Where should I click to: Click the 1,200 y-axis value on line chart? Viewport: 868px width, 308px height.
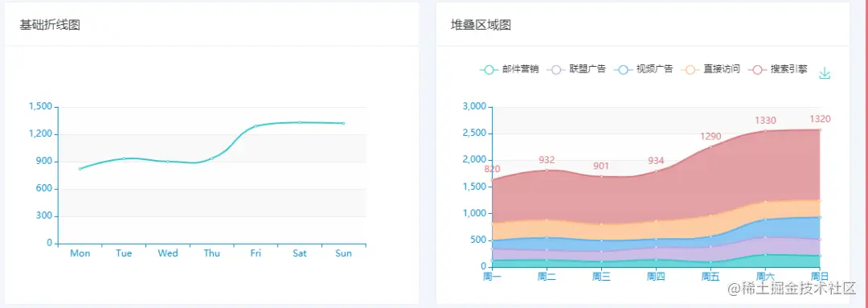point(40,134)
